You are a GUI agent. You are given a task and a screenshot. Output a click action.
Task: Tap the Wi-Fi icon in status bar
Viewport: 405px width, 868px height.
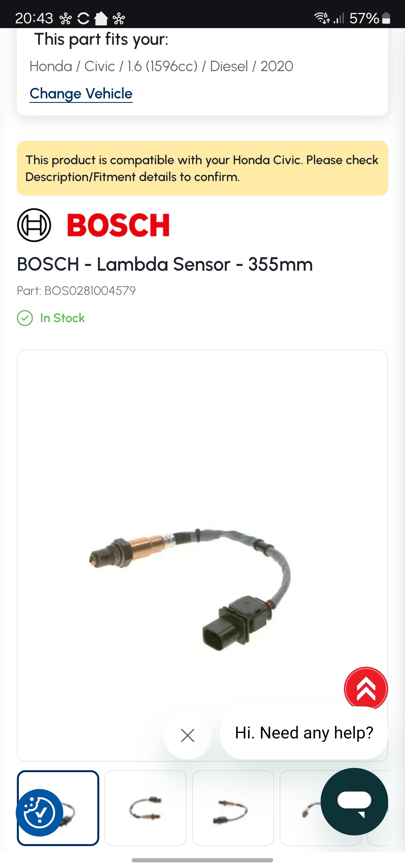[x=322, y=18]
